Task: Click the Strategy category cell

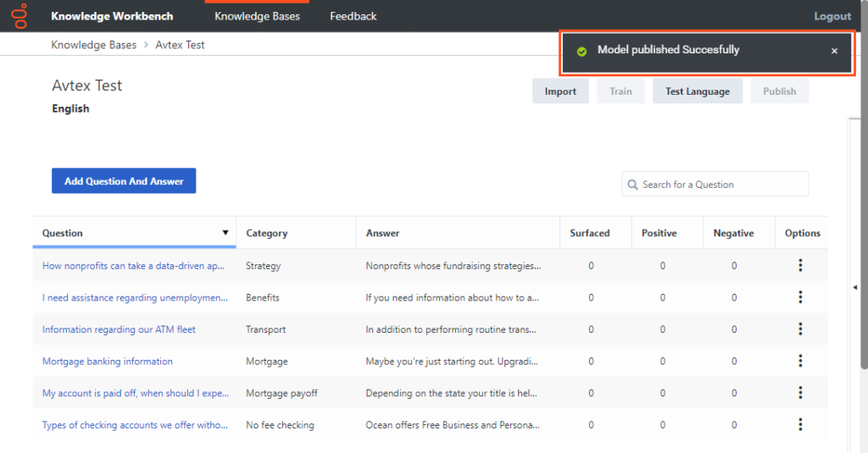Action: tap(263, 266)
